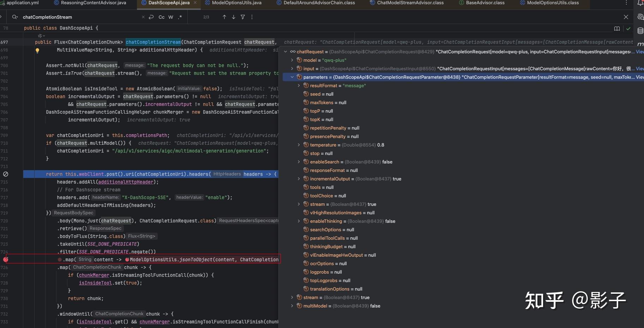The height and width of the screenshot is (328, 644).
Task: Toggle whole Words (W) search option
Action: click(171, 17)
